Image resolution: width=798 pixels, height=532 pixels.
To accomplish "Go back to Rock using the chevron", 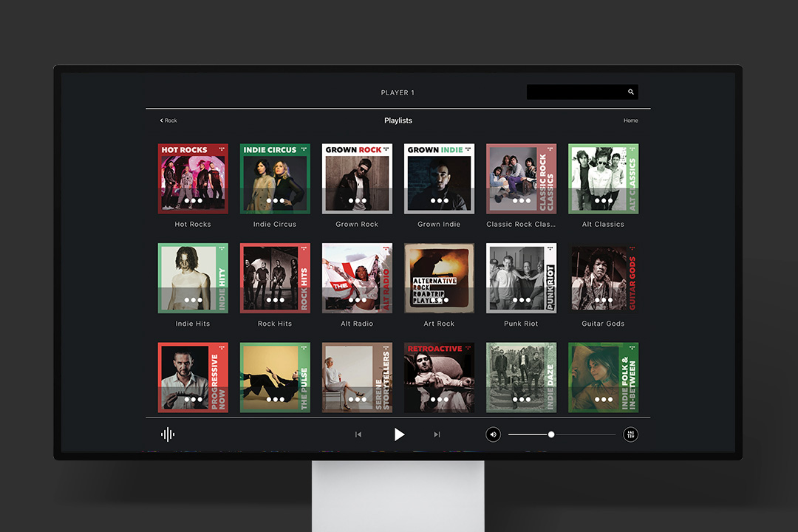I will coord(162,120).
